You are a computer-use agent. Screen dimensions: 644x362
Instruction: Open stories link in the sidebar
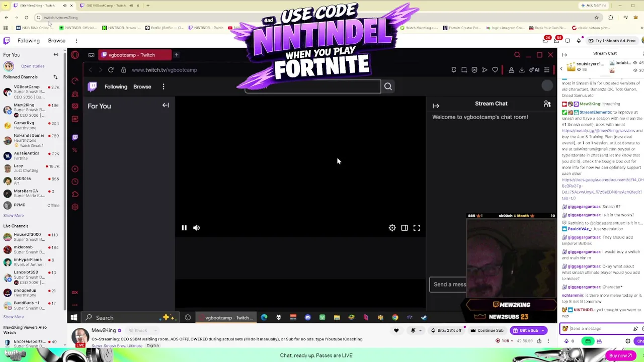coord(33,66)
